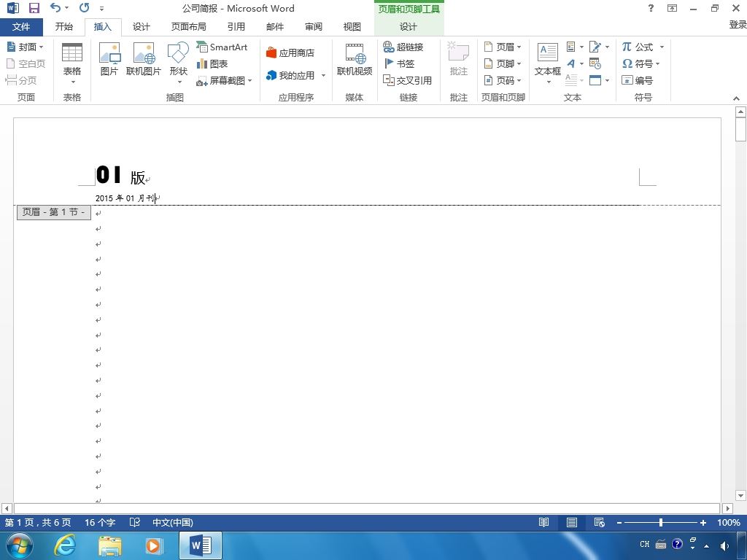Click page count 第1页,共6页 in status bar
The height and width of the screenshot is (560, 747).
coord(38,522)
